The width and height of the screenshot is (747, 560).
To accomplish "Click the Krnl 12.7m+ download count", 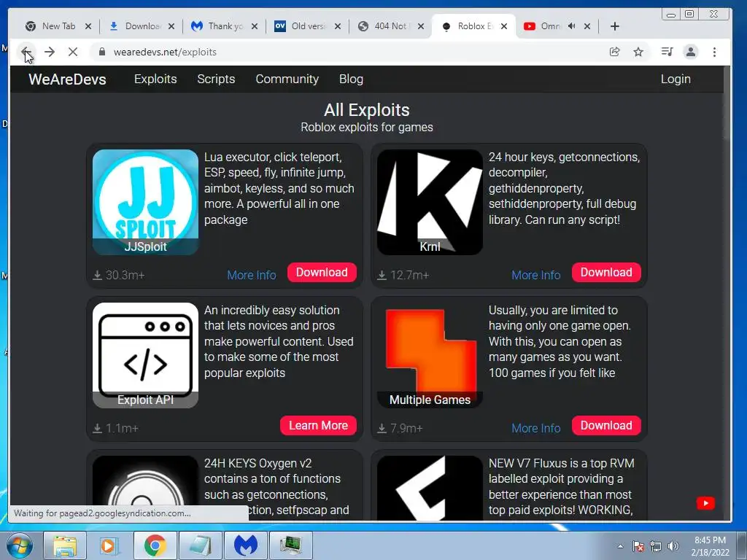I will (x=403, y=275).
